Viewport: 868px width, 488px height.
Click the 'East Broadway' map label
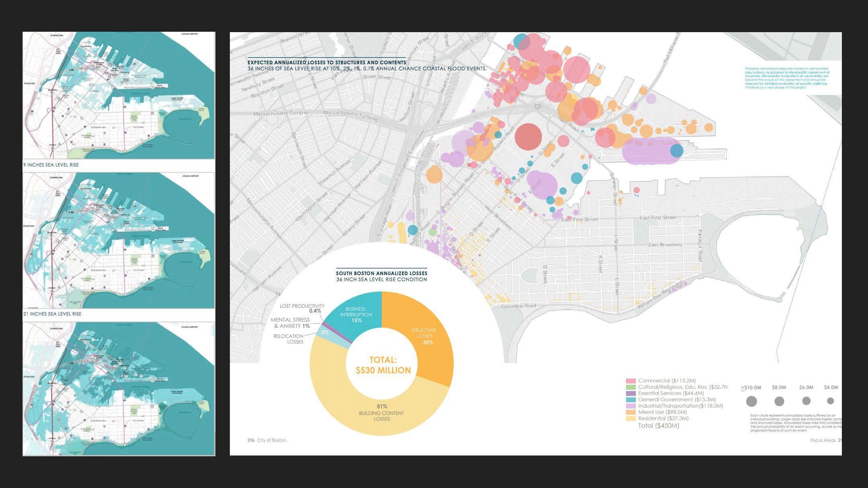(665, 245)
